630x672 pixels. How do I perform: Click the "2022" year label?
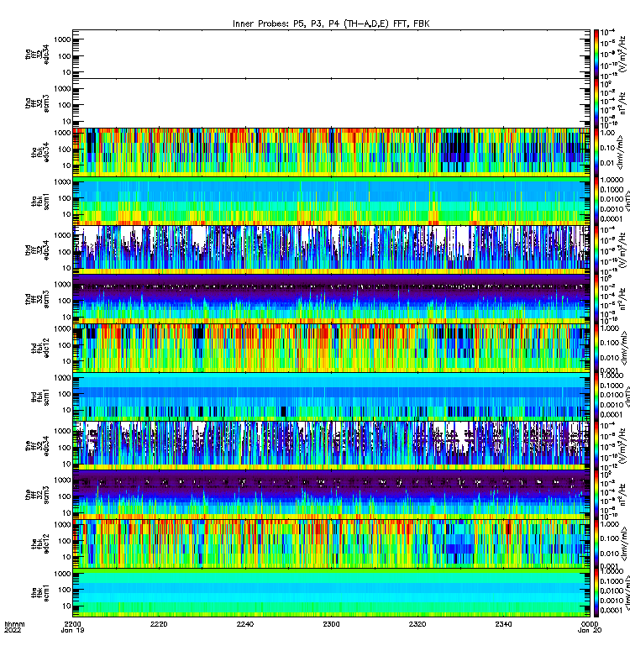tap(13, 630)
